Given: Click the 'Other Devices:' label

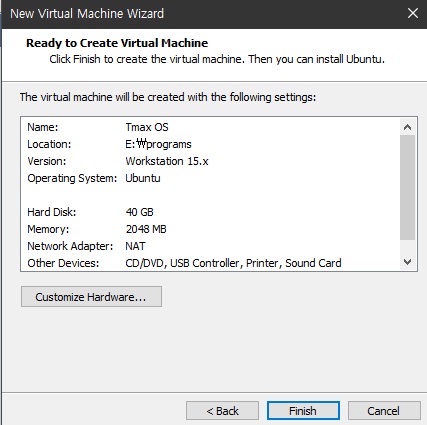Looking at the screenshot, I should pyautogui.click(x=63, y=263).
